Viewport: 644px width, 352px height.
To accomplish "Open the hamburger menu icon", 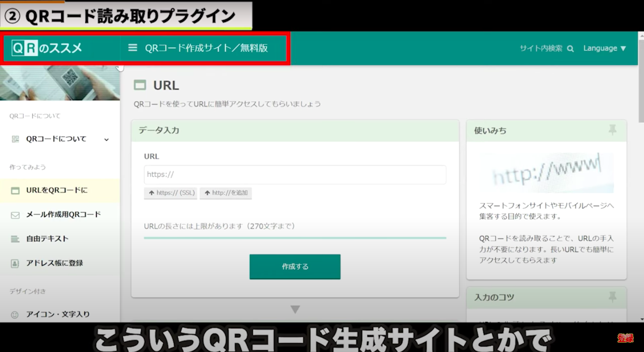I will tap(133, 47).
